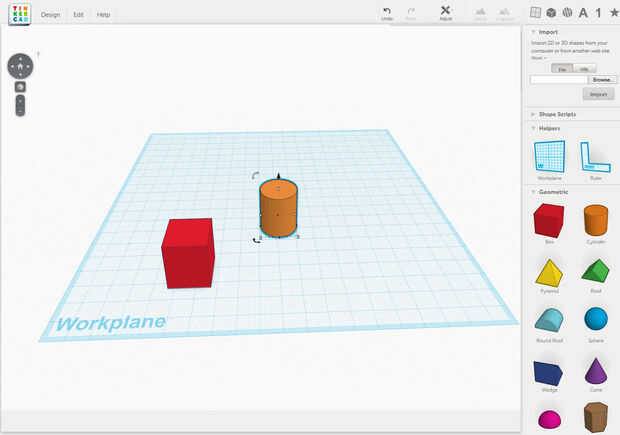Select the Workplane helper

(549, 160)
